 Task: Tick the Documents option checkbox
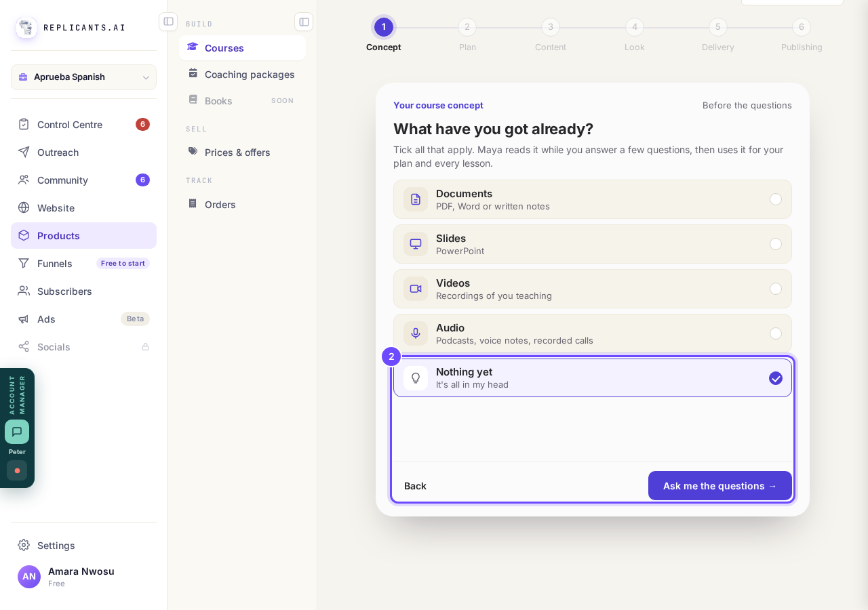point(776,199)
